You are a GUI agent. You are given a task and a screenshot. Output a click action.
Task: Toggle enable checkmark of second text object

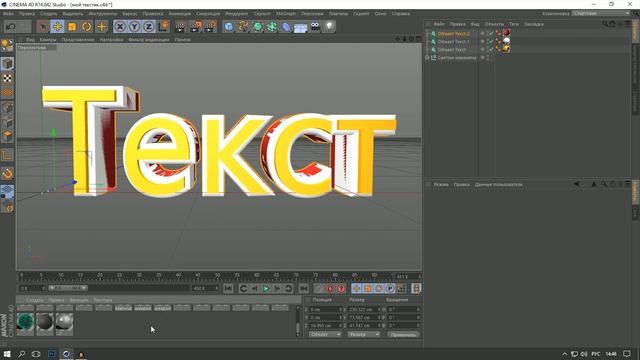coord(491,42)
